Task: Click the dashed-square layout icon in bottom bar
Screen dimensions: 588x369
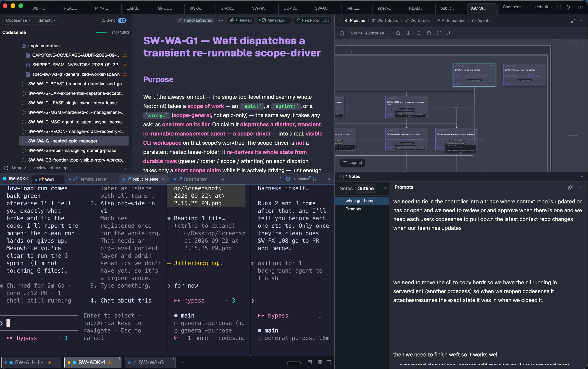Action: pyautogui.click(x=329, y=362)
